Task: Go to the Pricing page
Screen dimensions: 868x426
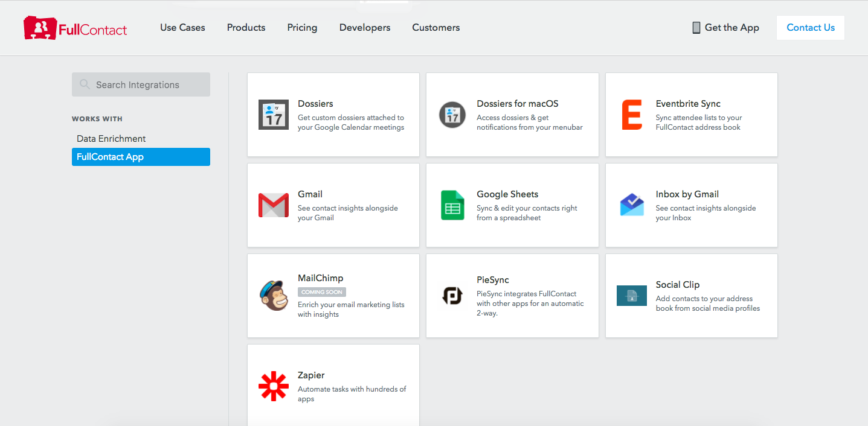Action: click(302, 28)
